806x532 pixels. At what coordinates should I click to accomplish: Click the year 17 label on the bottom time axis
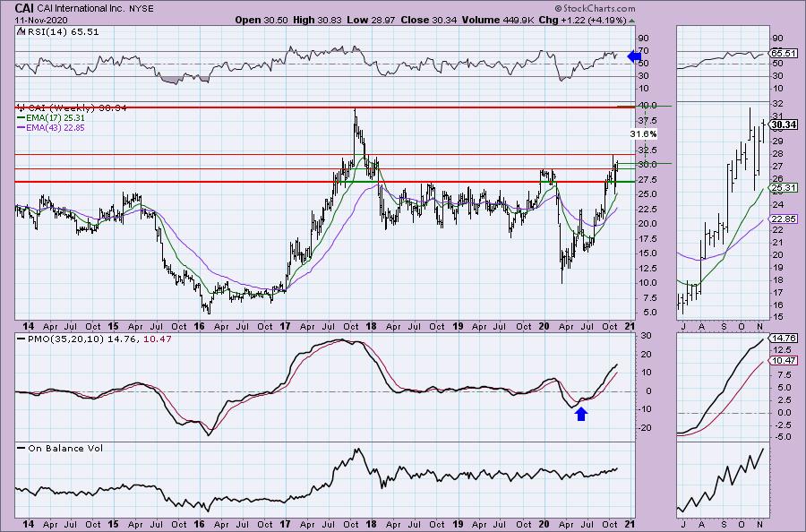[x=285, y=524]
